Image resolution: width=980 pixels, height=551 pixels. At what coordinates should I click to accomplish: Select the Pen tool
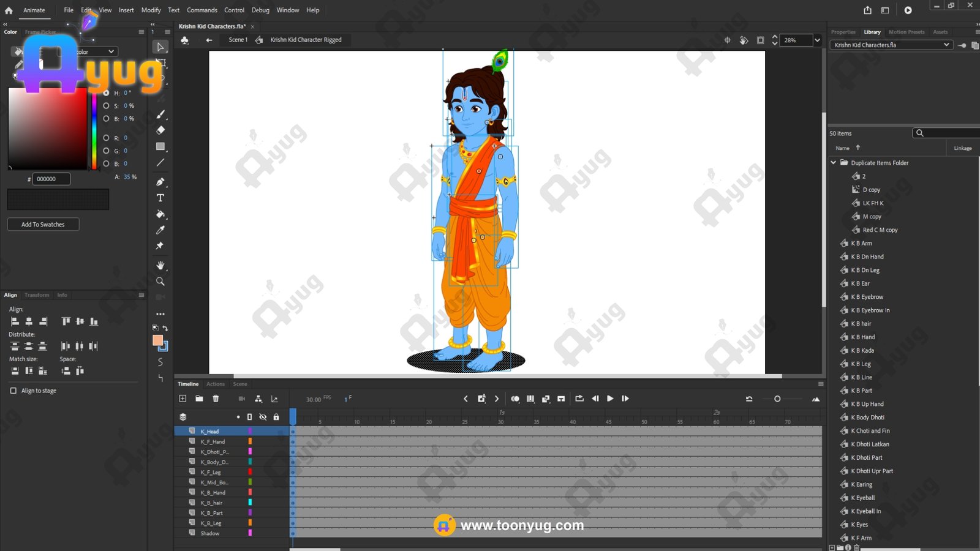[x=160, y=182]
